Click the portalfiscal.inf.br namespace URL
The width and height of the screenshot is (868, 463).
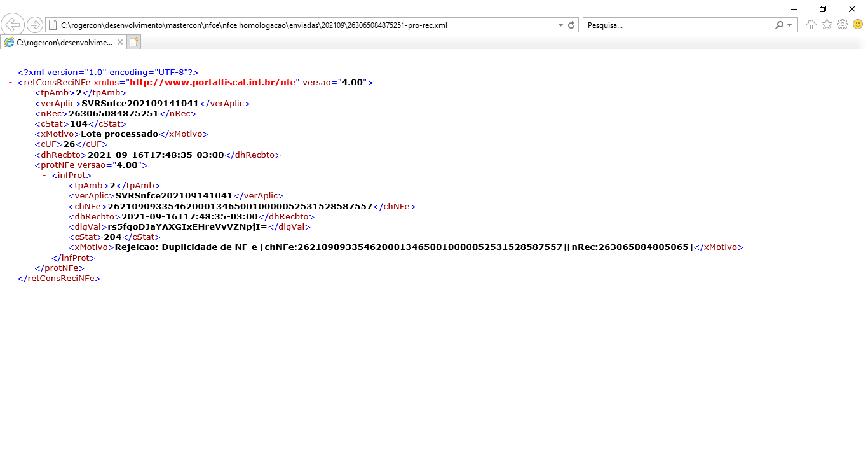213,83
